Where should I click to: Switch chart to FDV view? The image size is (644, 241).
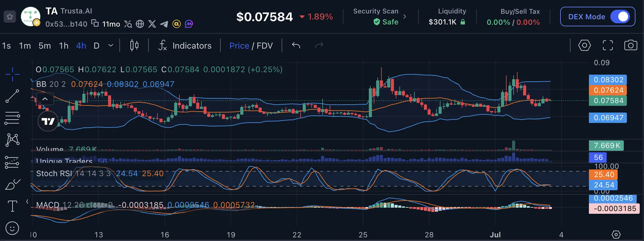tap(264, 46)
